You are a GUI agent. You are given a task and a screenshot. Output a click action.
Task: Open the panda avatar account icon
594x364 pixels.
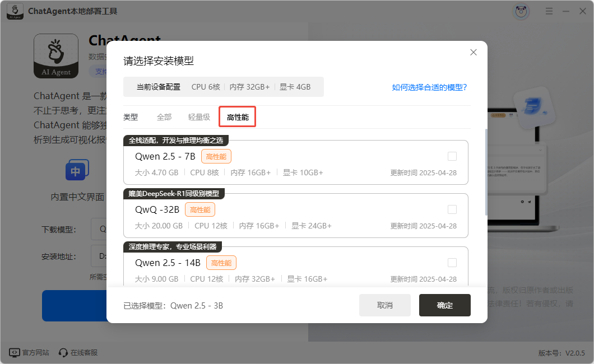(521, 11)
